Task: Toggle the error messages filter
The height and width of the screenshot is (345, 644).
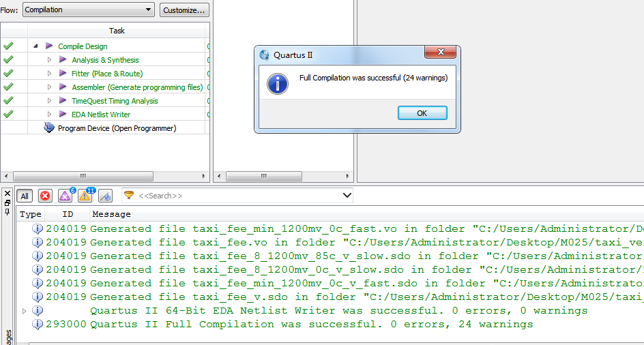Action: click(45, 196)
